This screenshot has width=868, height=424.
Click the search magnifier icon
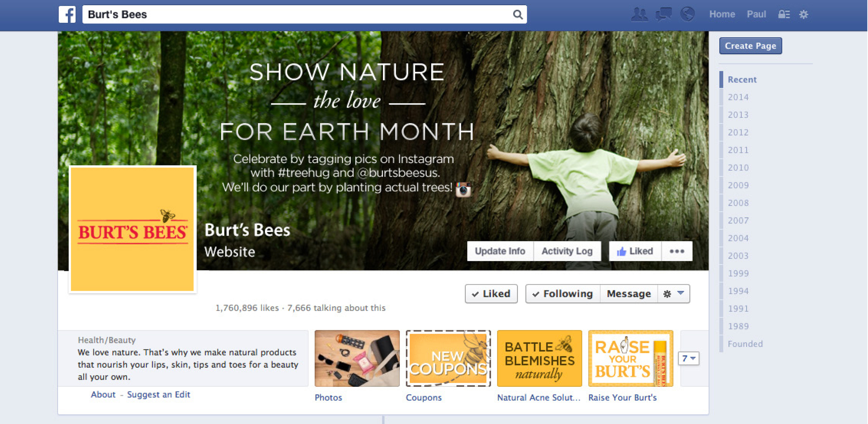517,15
